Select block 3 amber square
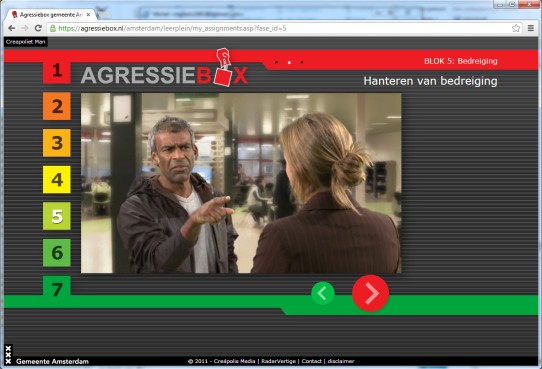This screenshot has width=542, height=369. point(57,143)
